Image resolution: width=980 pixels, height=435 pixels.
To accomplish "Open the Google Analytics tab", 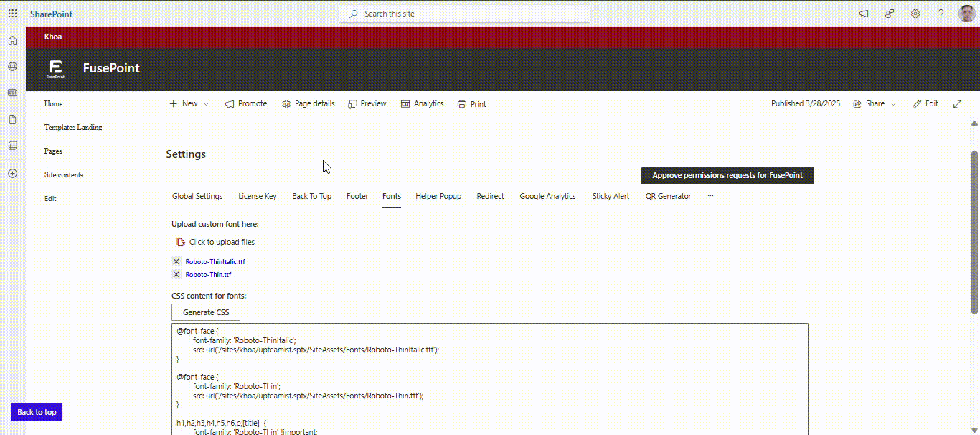I will pyautogui.click(x=547, y=196).
